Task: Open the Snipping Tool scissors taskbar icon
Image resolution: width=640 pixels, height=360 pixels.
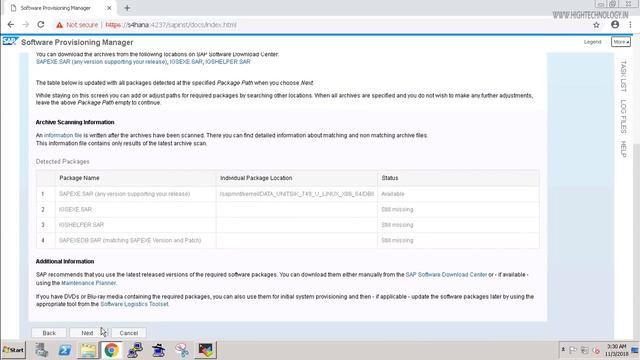Action: pyautogui.click(x=182, y=350)
